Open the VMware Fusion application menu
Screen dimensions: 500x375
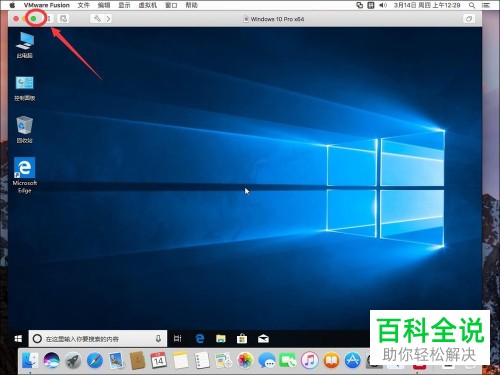click(x=47, y=5)
